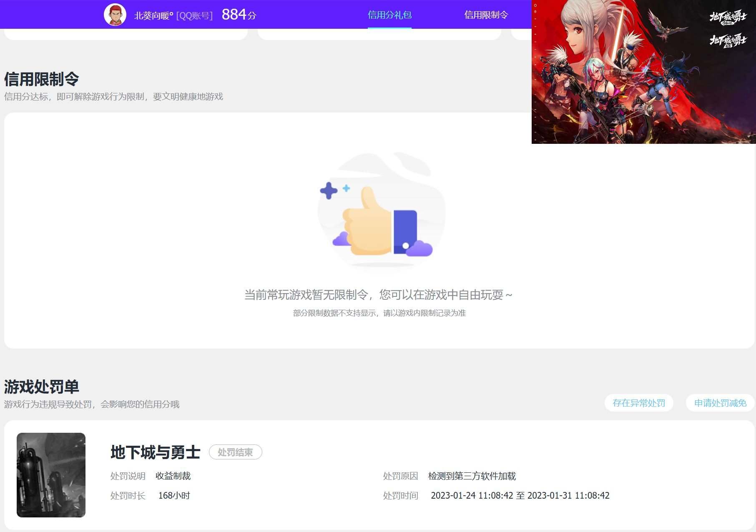Click the DNF promotional banner image
Image resolution: width=756 pixels, height=532 pixels.
click(x=644, y=72)
